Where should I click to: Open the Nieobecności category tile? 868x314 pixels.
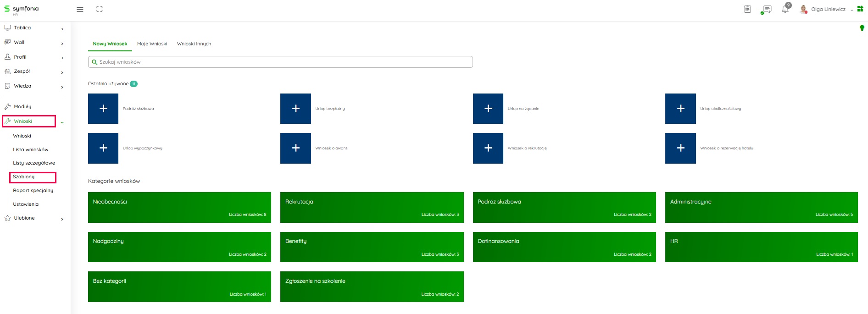pos(179,207)
